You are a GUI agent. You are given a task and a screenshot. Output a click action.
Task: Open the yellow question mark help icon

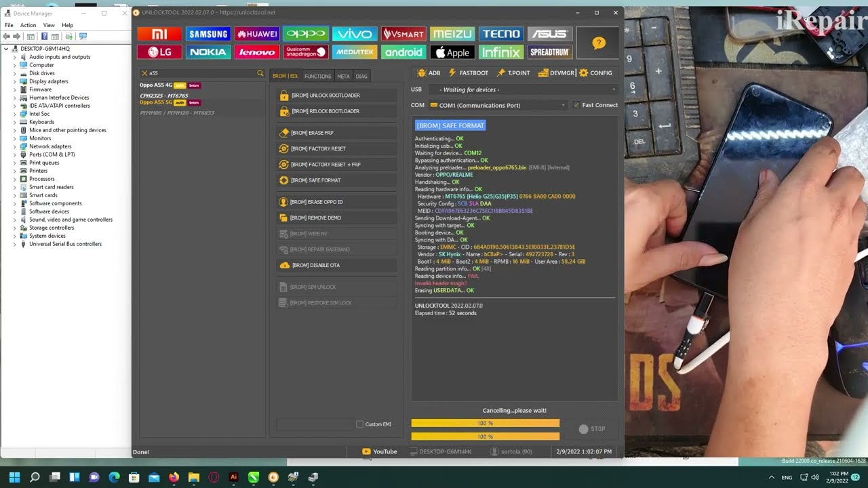[598, 43]
